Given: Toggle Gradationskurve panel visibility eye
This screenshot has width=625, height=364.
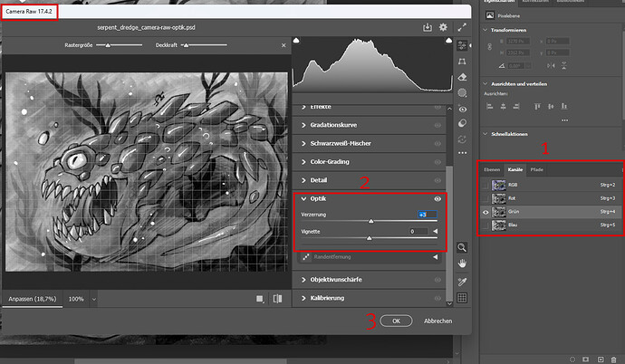Looking at the screenshot, I should coord(438,125).
